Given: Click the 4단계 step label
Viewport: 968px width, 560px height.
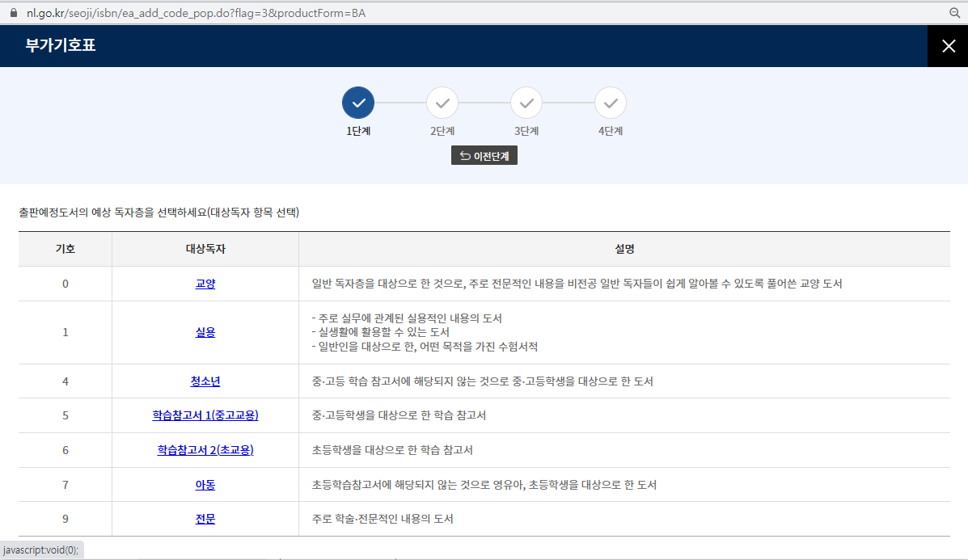Looking at the screenshot, I should click(610, 131).
